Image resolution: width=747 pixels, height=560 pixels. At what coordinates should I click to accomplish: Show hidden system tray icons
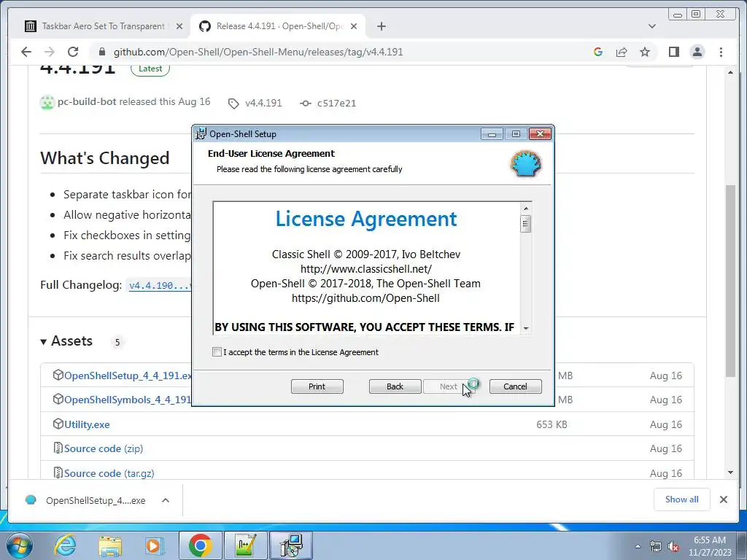(x=638, y=546)
